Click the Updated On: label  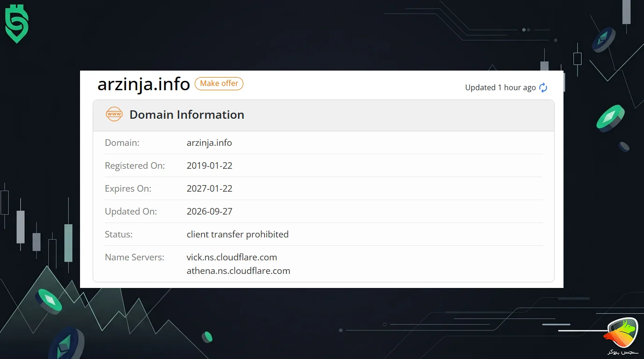click(x=131, y=211)
